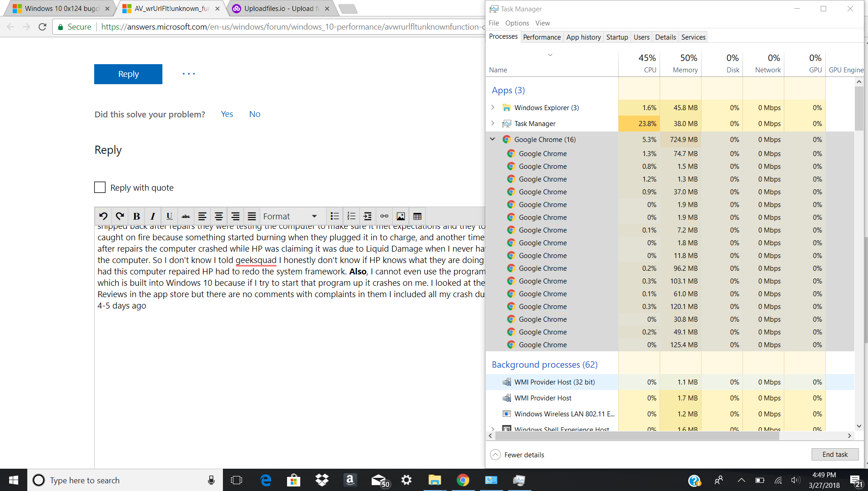Align text right in reply editor
868x491 pixels.
click(235, 216)
